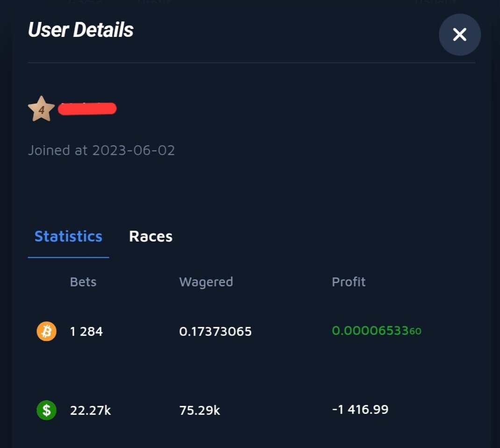The height and width of the screenshot is (448, 500).
Task: Click the Bitcoin bets count 1 284
Action: tap(86, 331)
